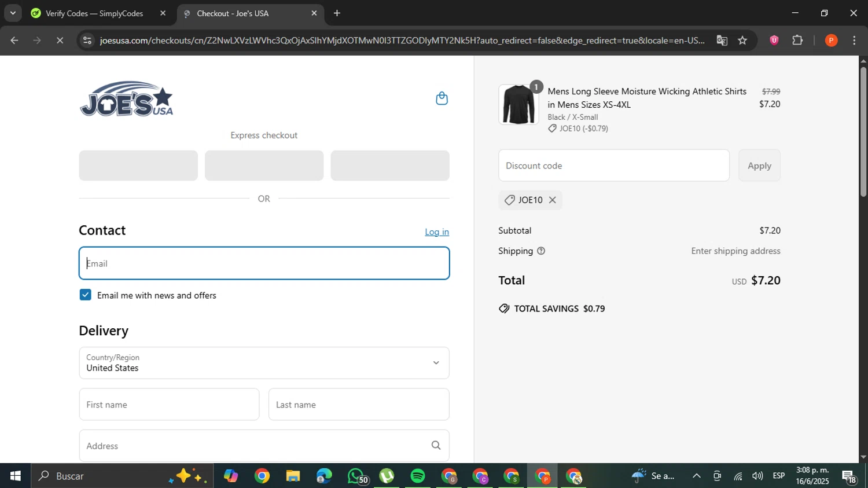Viewport: 868px width, 488px height.
Task: Click the Email input field
Action: tap(264, 263)
